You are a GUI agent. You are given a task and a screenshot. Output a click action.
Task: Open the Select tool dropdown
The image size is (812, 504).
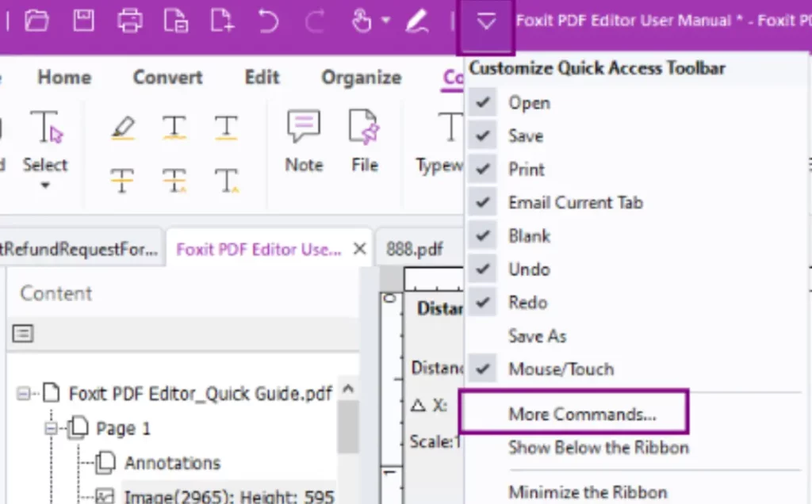tap(45, 183)
